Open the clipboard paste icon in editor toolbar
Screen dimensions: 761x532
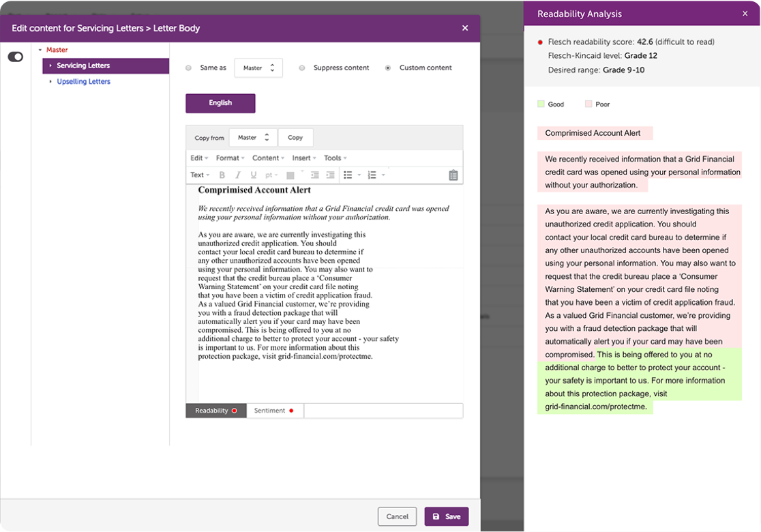point(452,175)
